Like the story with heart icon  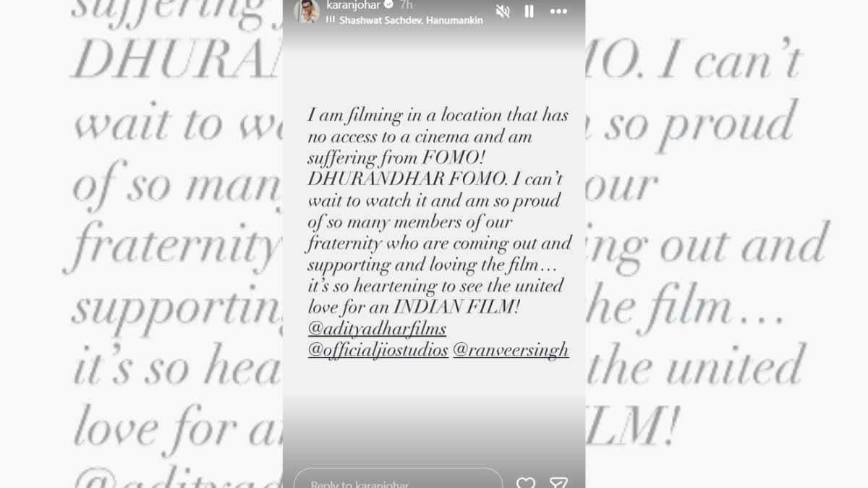point(526,482)
